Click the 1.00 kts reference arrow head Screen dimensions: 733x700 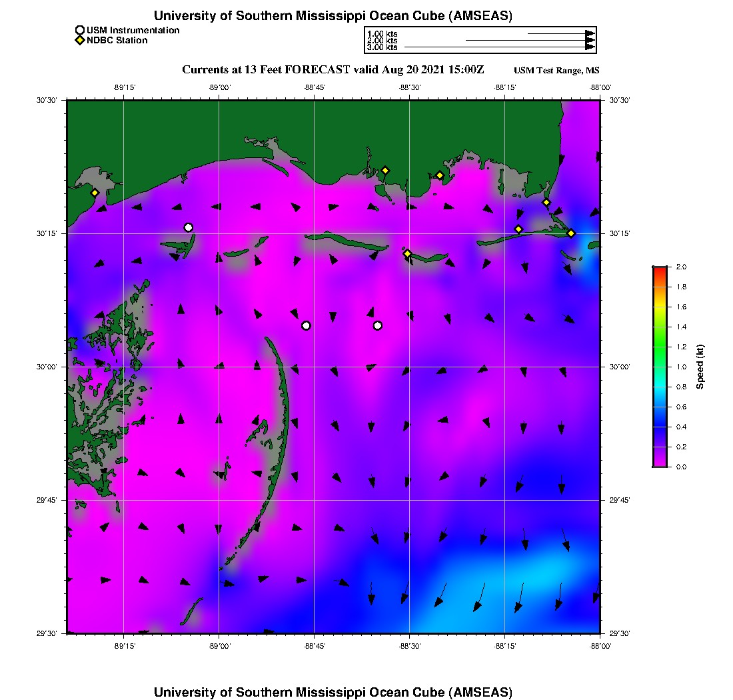[590, 33]
